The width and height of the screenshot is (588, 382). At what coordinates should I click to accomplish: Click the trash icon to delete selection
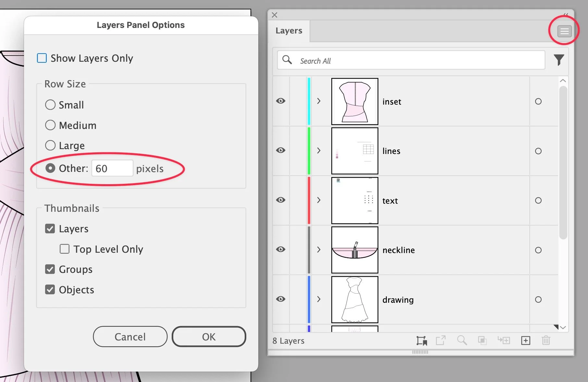click(x=545, y=340)
